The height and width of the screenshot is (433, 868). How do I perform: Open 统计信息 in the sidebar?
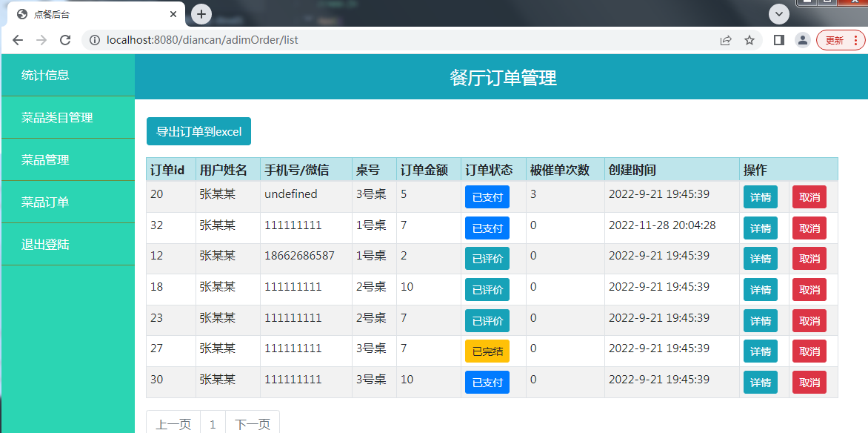(x=45, y=75)
